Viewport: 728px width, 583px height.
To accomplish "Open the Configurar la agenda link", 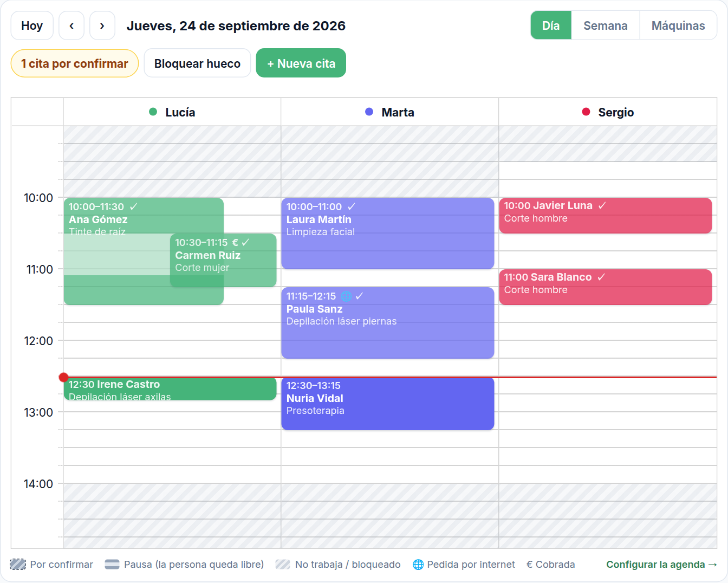I will [x=661, y=565].
